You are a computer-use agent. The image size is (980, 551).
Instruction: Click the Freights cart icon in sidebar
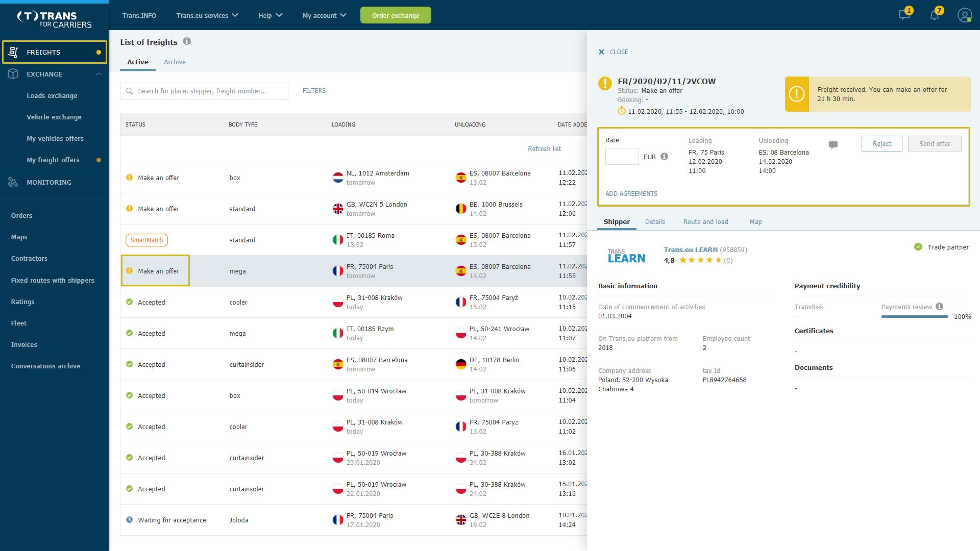pos(14,52)
